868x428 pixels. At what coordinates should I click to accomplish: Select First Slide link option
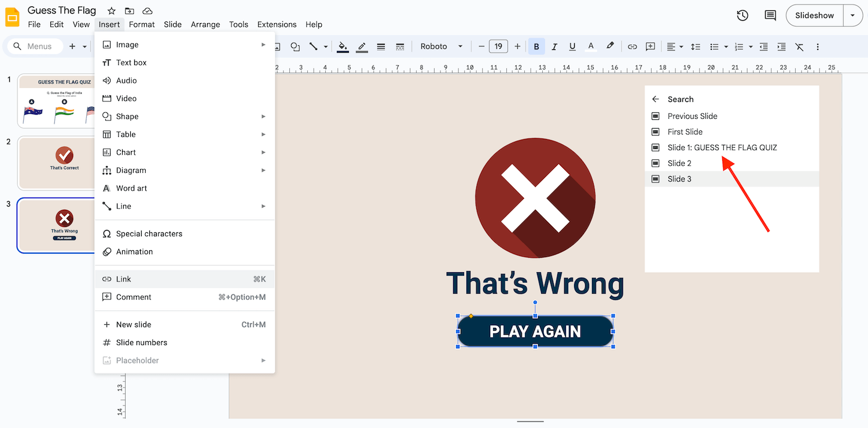[732, 131]
